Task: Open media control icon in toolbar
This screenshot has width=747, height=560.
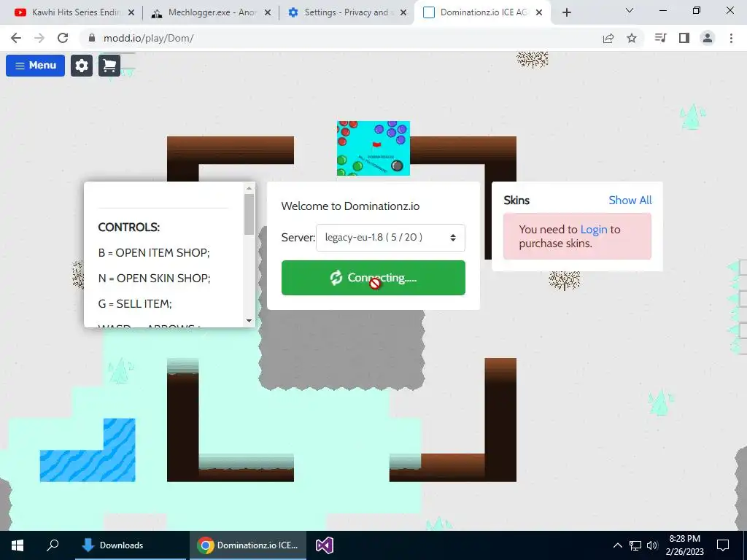Action: click(x=660, y=38)
